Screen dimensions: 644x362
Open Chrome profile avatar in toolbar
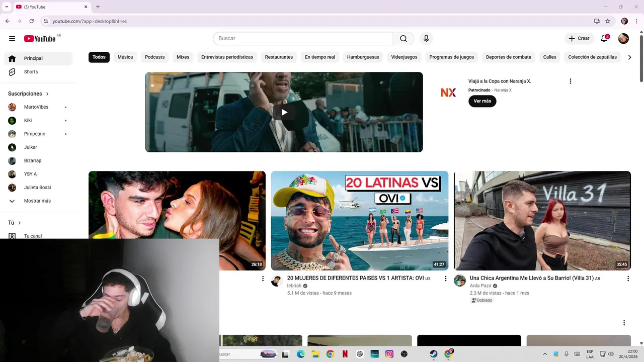(624, 21)
